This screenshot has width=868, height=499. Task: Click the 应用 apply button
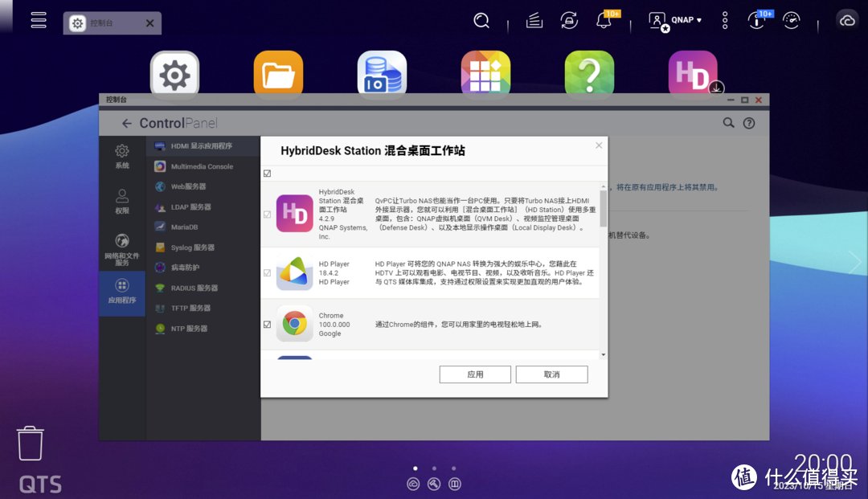[475, 374]
